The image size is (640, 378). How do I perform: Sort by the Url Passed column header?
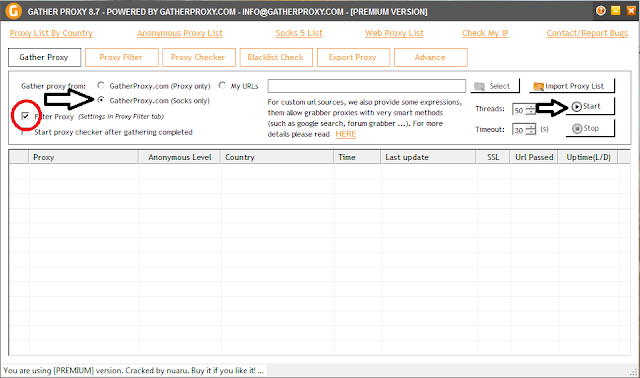(534, 157)
